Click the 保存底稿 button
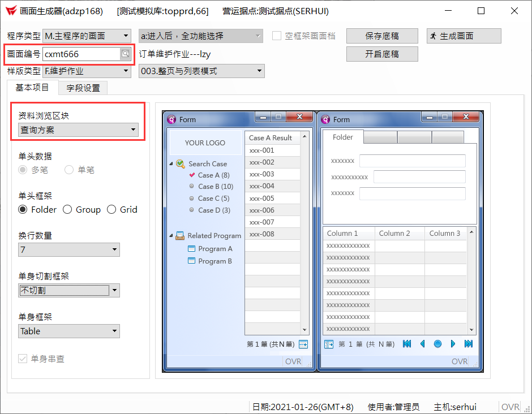This screenshot has height=414, width=532. point(382,36)
